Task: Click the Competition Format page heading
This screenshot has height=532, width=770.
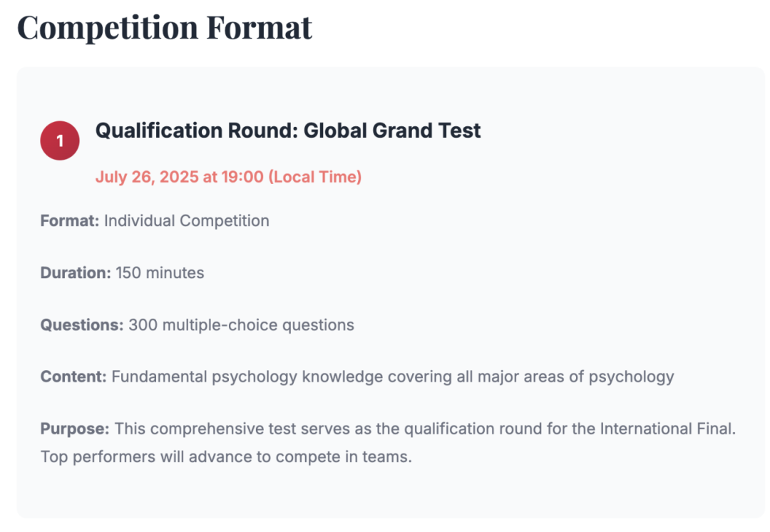Action: point(165,28)
